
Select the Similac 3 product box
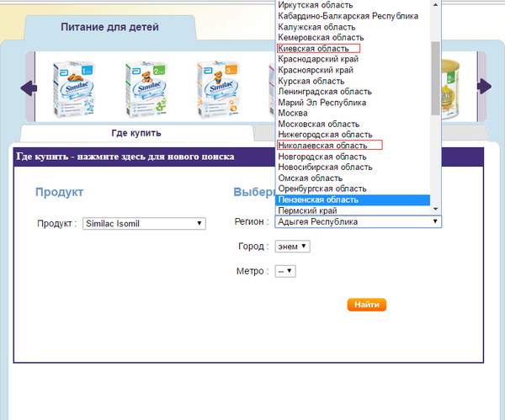point(219,88)
